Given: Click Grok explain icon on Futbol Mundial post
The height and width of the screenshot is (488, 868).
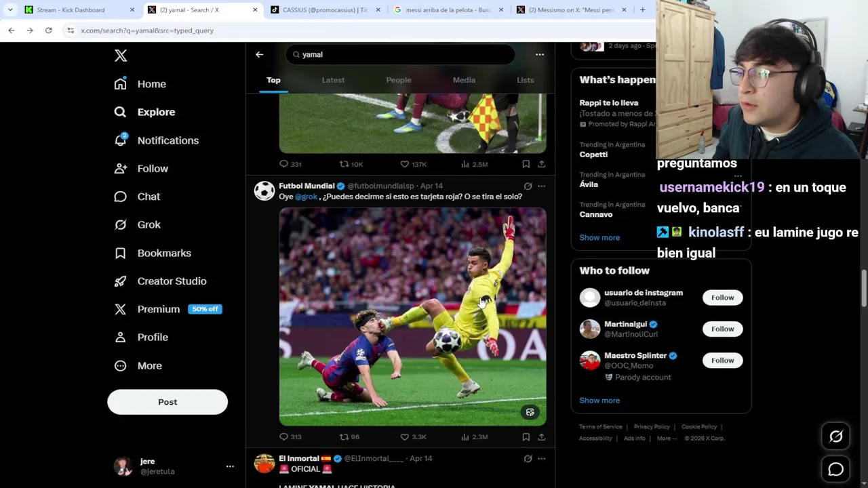Looking at the screenshot, I should [x=528, y=186].
